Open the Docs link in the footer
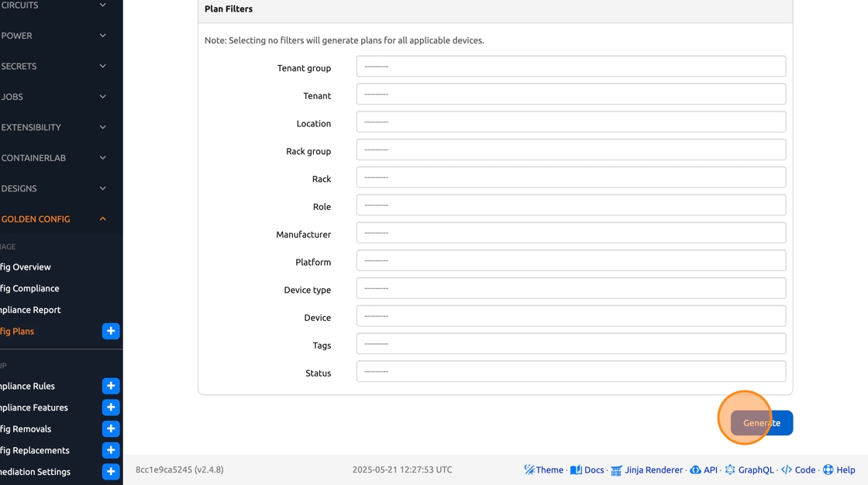Screen dimensions: 868x485 click(587, 470)
